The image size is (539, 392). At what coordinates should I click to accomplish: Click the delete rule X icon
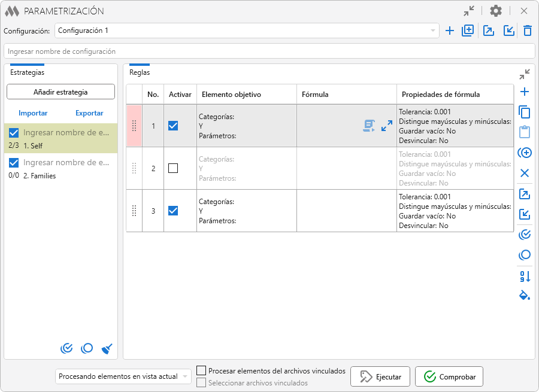(x=525, y=173)
